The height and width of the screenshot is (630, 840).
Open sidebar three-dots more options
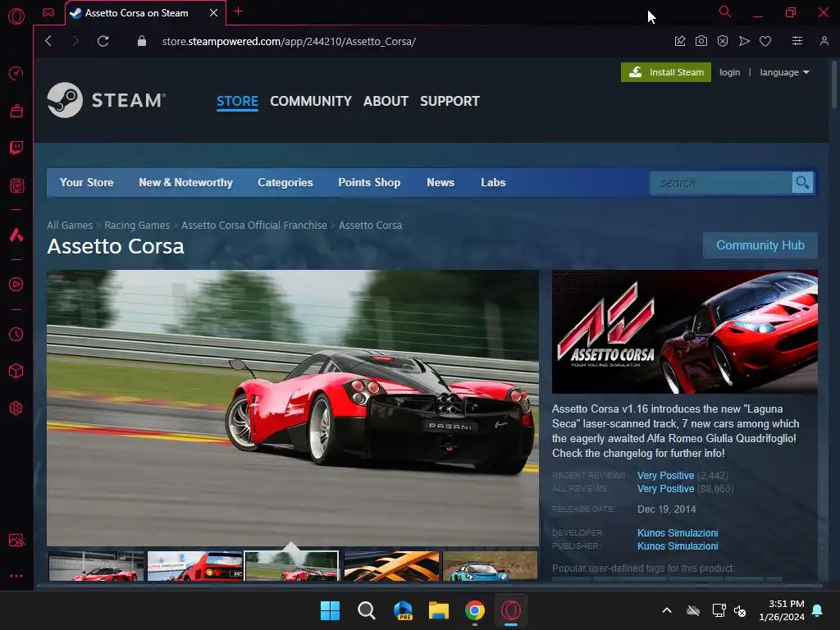coord(16,576)
